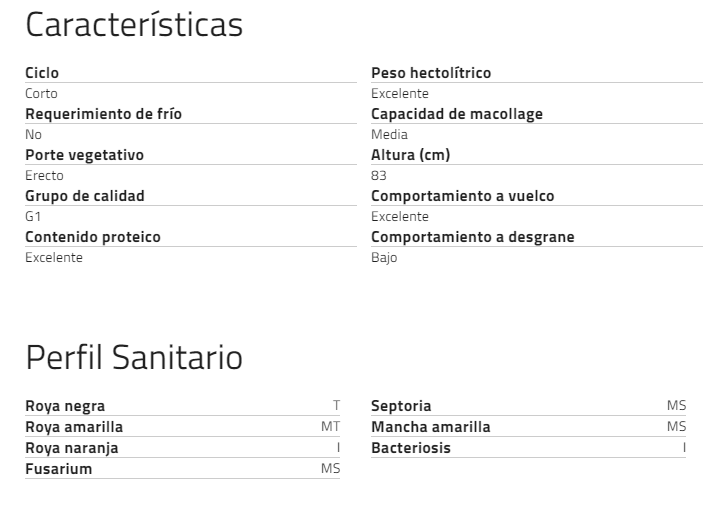The width and height of the screenshot is (716, 508).
Task: Click the Corto value under Ciclo
Action: coord(41,93)
